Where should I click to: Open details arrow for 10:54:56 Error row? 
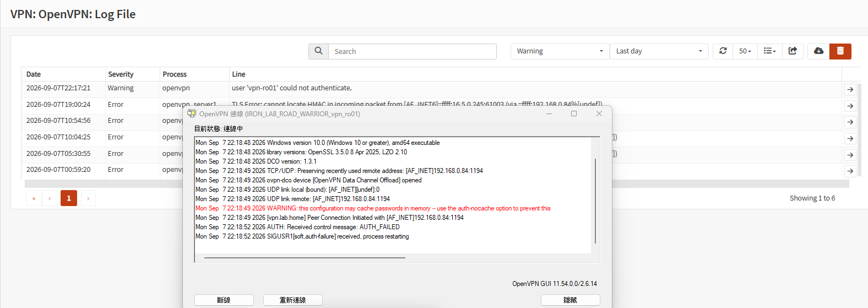[x=850, y=122]
